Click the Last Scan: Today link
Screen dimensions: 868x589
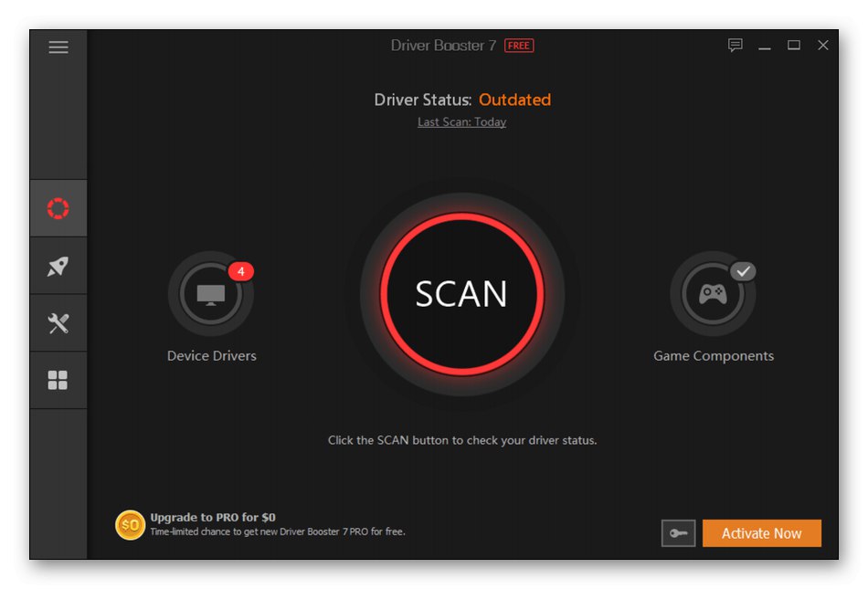click(461, 121)
